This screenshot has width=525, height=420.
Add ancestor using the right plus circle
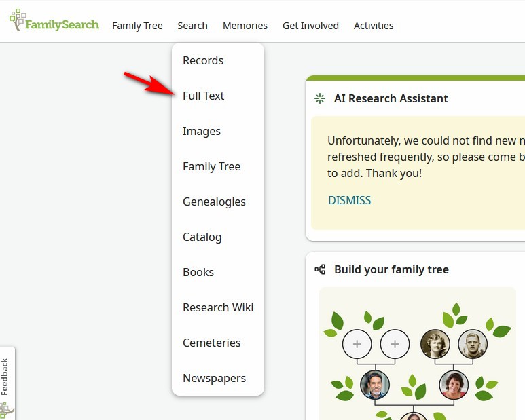click(x=395, y=344)
